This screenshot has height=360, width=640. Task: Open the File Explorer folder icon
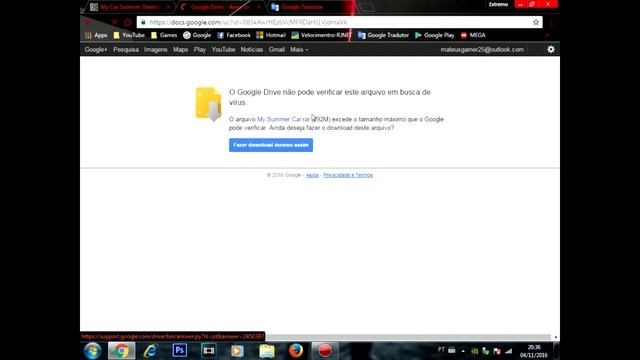tap(267, 351)
